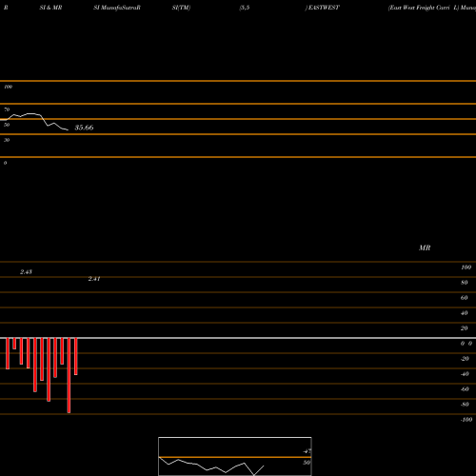Click the first red histogram bar

click(x=8, y=353)
